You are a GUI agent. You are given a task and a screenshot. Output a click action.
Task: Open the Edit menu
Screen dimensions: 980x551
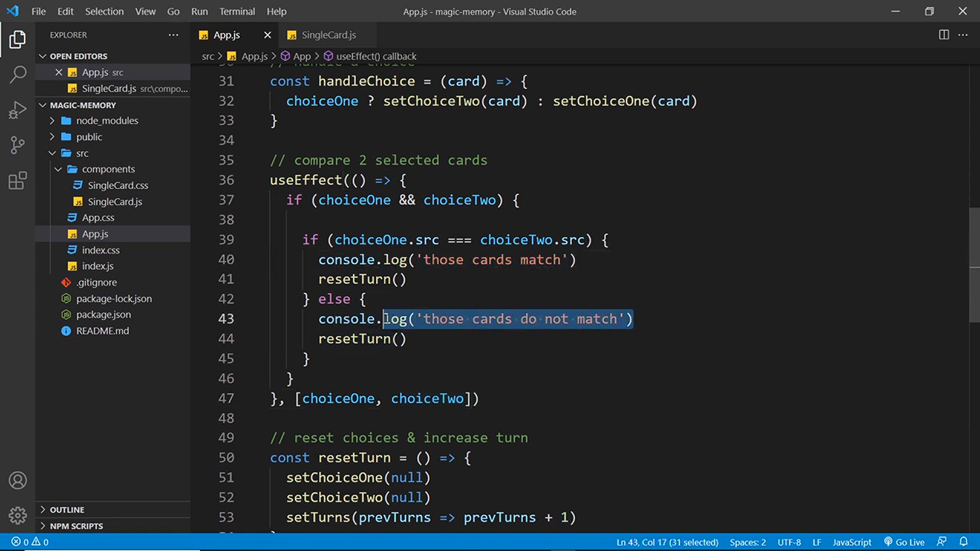pos(65,11)
